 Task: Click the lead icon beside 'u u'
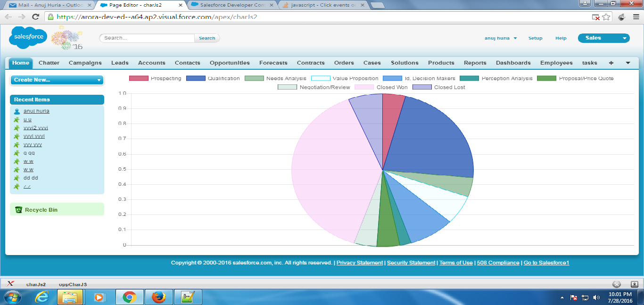tap(17, 120)
